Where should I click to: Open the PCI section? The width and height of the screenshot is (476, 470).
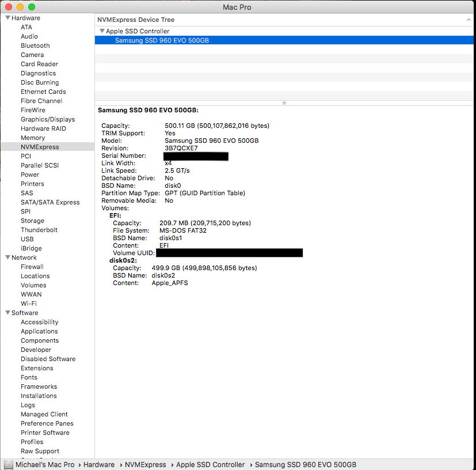coord(26,156)
